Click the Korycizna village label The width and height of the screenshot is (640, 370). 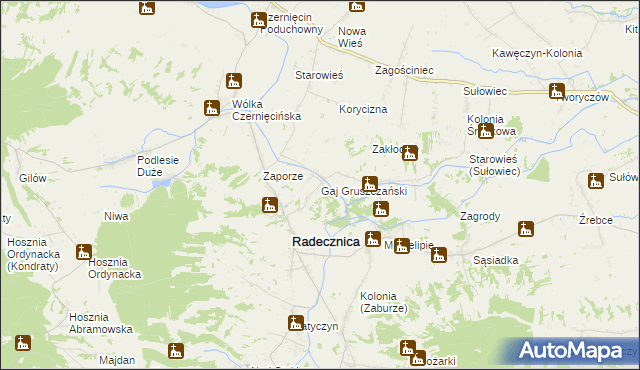(x=363, y=109)
